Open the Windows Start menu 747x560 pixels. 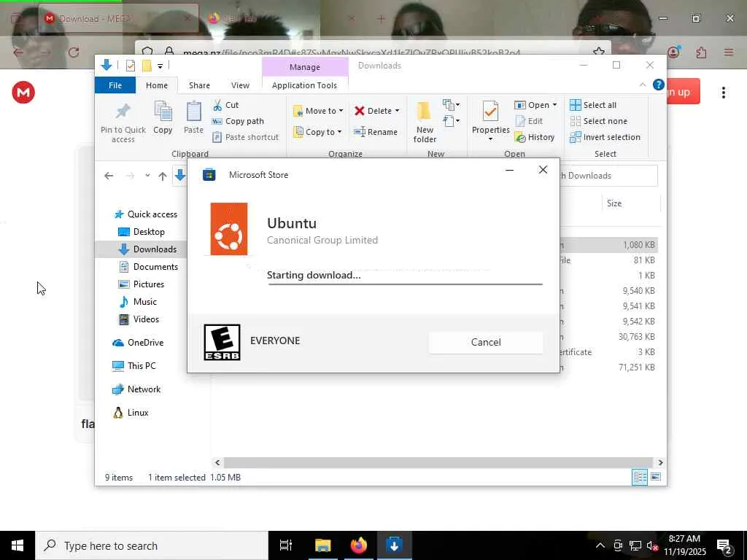18,545
